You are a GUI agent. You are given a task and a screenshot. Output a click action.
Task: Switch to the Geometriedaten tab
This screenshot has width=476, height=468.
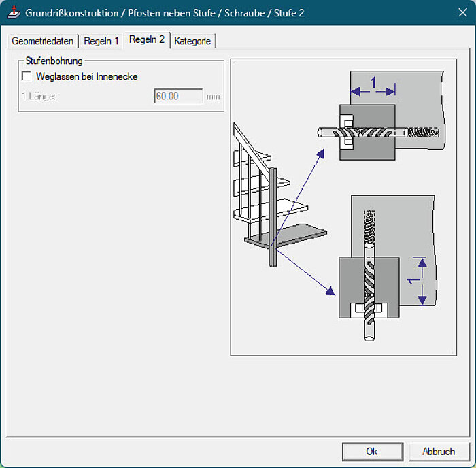pyautogui.click(x=42, y=41)
